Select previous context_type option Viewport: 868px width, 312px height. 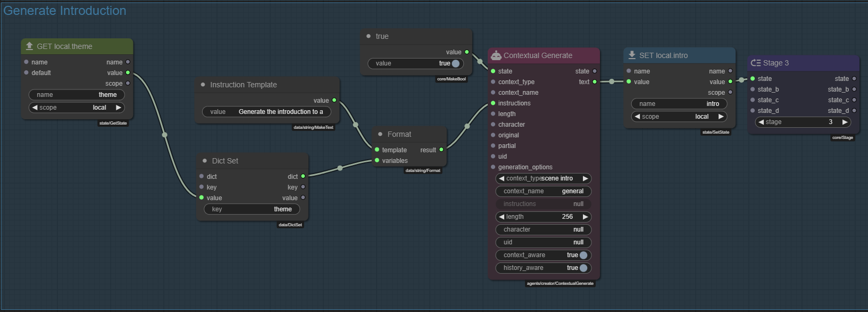point(502,178)
